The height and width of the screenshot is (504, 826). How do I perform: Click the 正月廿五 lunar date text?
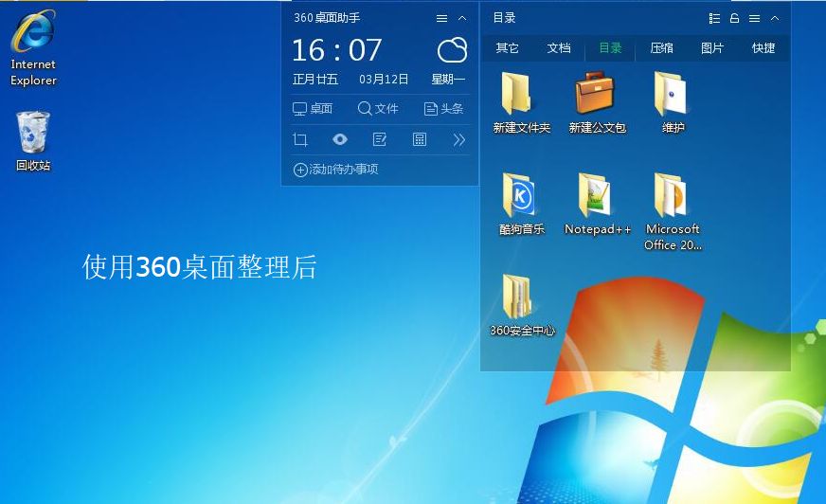pyautogui.click(x=315, y=80)
